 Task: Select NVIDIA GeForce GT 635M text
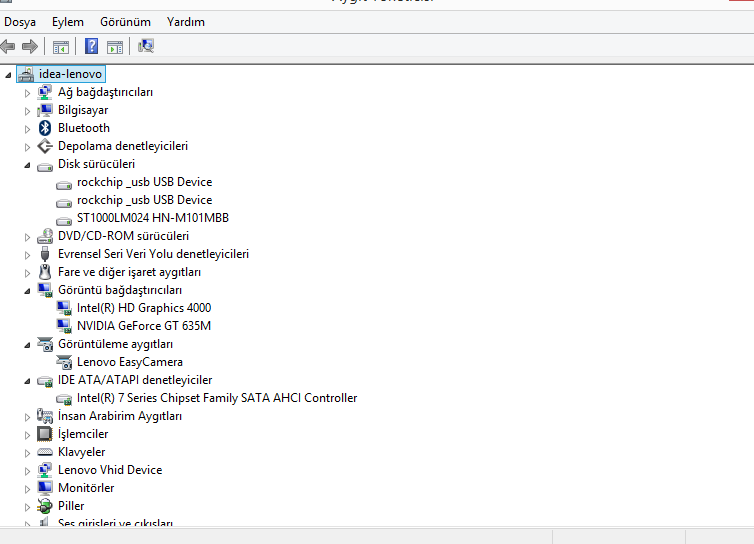click(144, 326)
